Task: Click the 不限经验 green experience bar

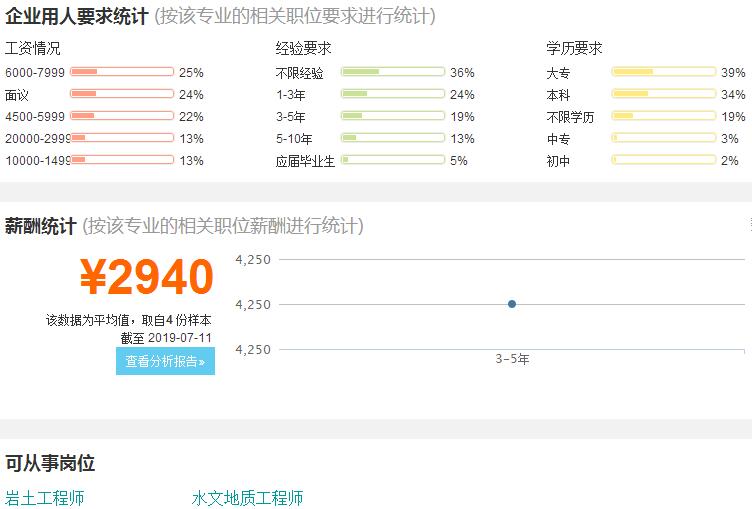Action: (x=393, y=72)
